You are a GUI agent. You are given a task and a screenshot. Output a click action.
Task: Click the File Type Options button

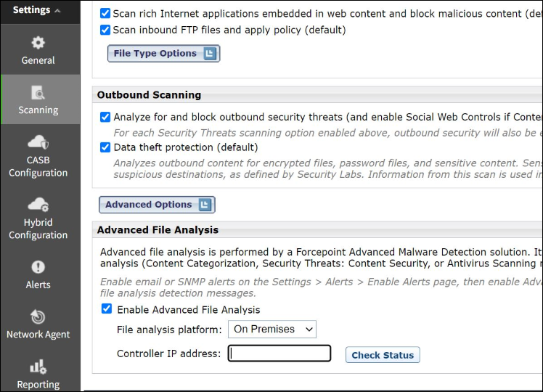(155, 54)
